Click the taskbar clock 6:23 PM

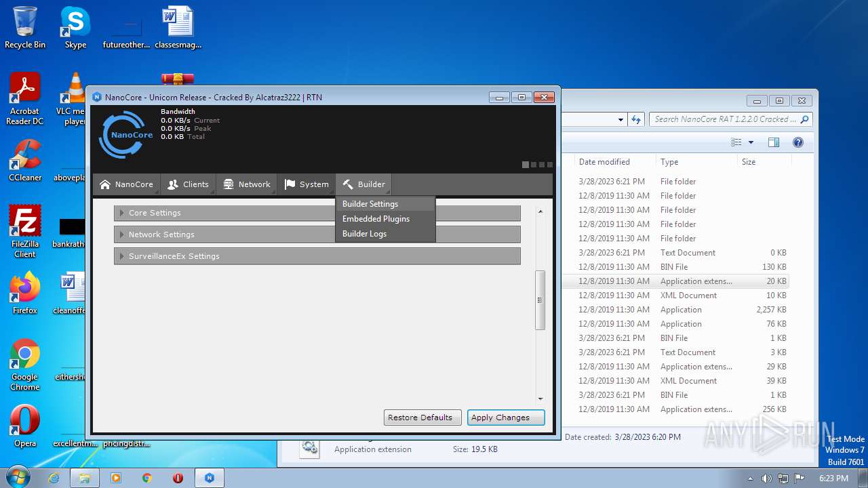833,478
